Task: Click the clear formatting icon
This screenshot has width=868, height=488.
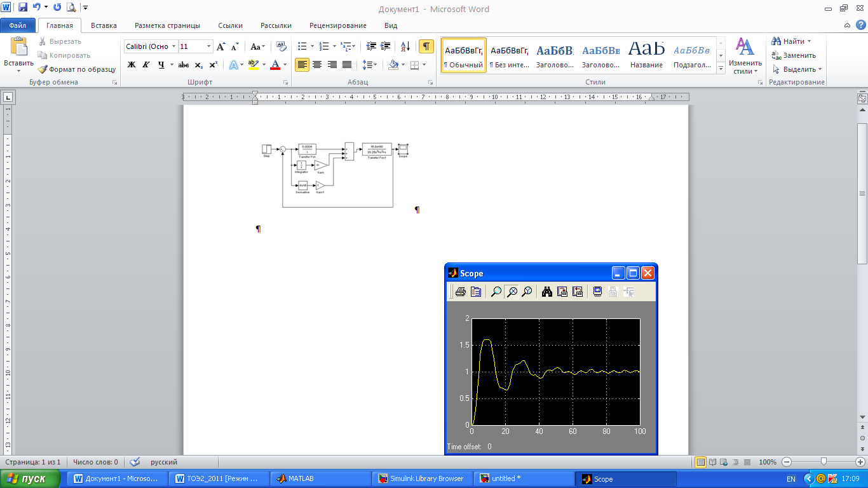Action: (281, 46)
